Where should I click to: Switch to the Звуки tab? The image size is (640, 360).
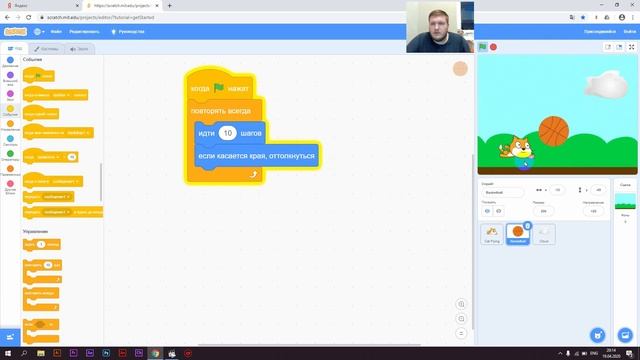pyautogui.click(x=79, y=49)
